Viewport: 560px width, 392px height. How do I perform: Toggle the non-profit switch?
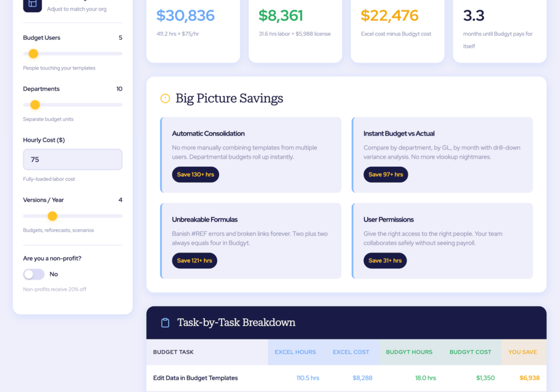[34, 274]
